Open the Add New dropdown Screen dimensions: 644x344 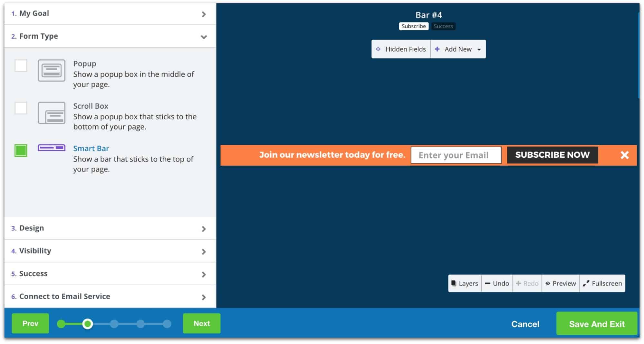click(x=458, y=49)
